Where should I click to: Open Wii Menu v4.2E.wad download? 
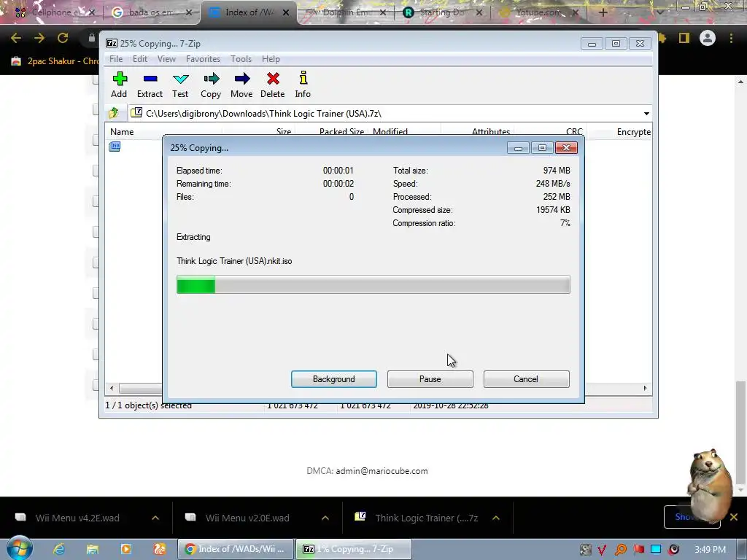coord(77,518)
